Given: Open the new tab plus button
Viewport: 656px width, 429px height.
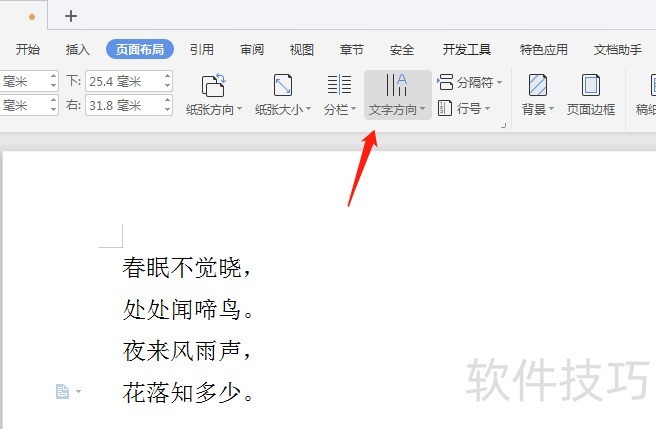Looking at the screenshot, I should point(71,16).
